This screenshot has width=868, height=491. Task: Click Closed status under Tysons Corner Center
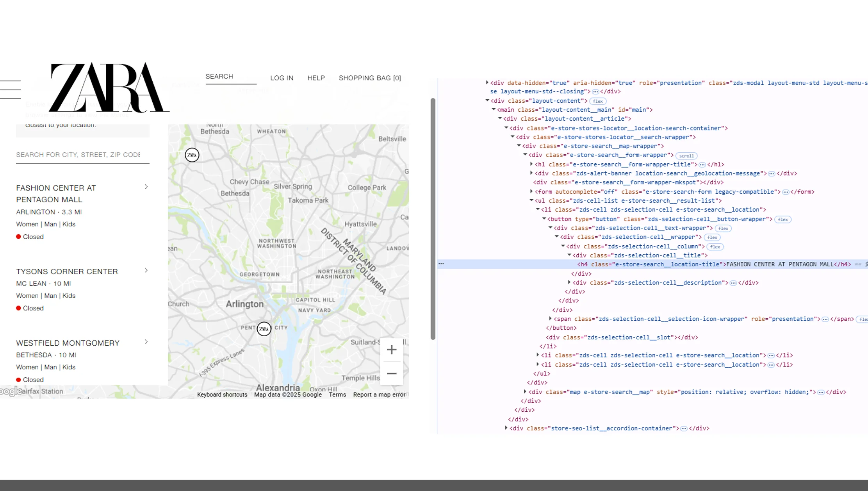pos(33,308)
